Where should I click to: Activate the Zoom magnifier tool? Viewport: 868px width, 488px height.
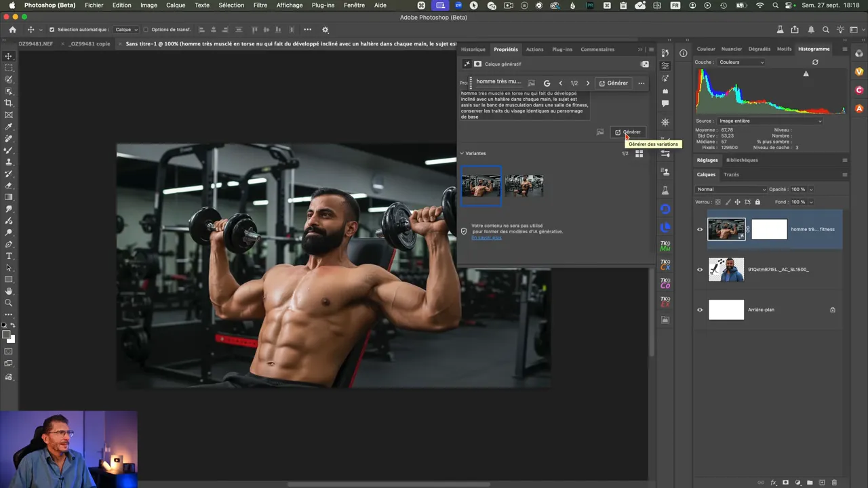[x=9, y=303]
